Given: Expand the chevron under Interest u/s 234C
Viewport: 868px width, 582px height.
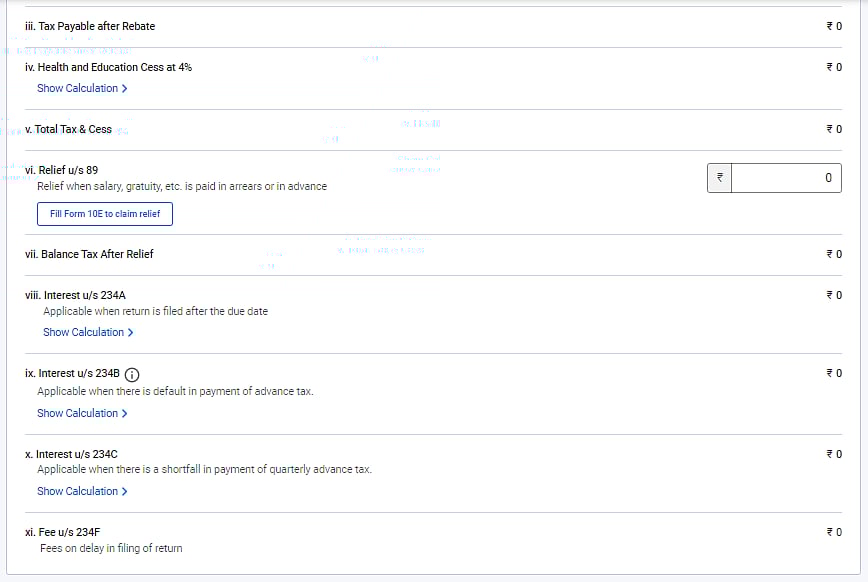Looking at the screenshot, I should pos(124,491).
